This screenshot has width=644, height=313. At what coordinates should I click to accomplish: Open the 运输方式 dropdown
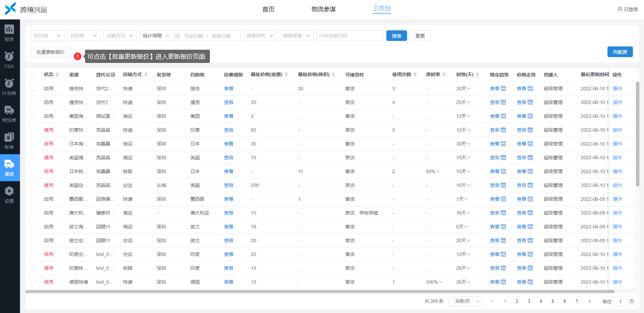pyautogui.click(x=120, y=36)
